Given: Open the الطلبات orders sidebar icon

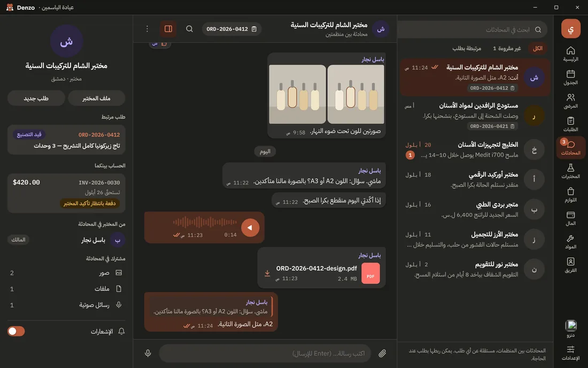Looking at the screenshot, I should pyautogui.click(x=570, y=124).
